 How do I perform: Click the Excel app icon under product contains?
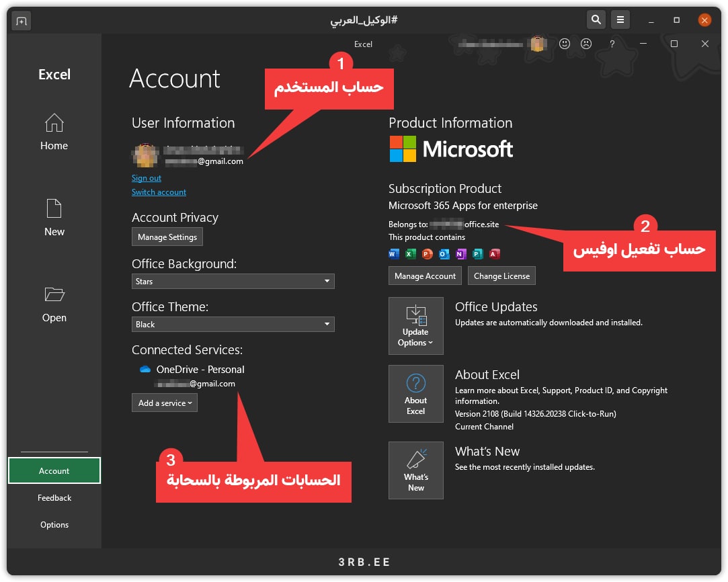click(x=411, y=254)
